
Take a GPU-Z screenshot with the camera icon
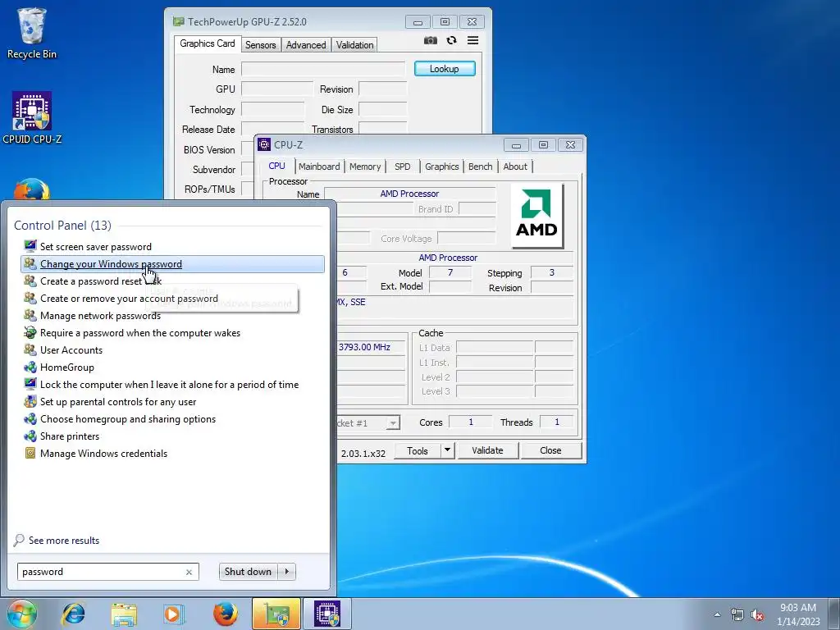coord(430,40)
